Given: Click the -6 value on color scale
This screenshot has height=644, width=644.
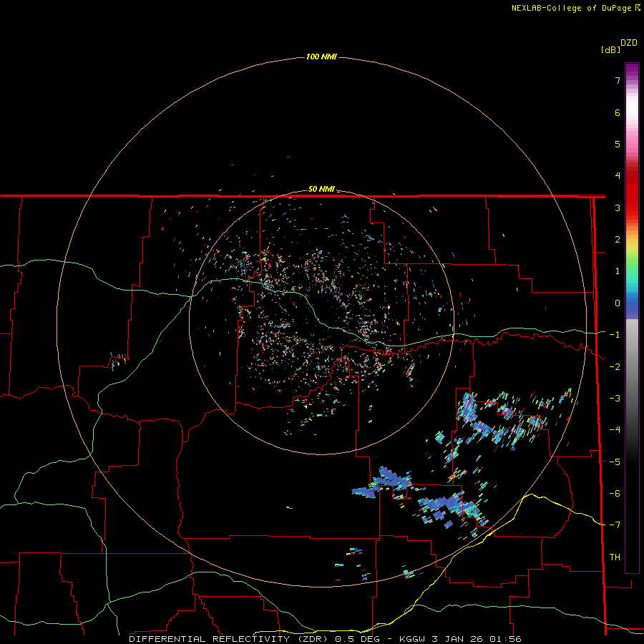Looking at the screenshot, I should [615, 494].
